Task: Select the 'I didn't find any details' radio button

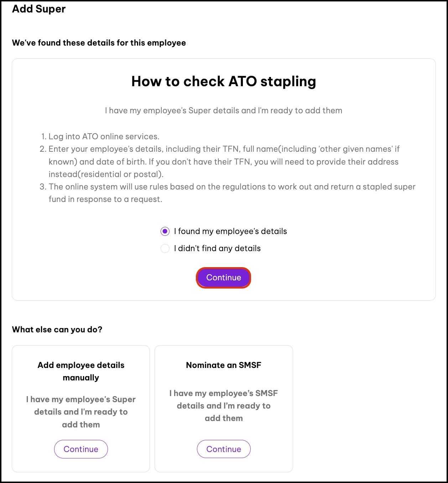Action: [x=165, y=249]
